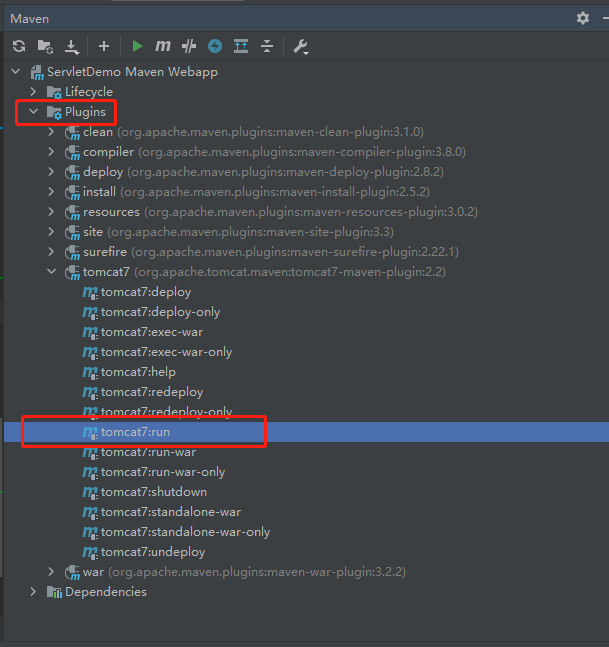
Task: Select the Dependencies node
Action: tap(106, 592)
